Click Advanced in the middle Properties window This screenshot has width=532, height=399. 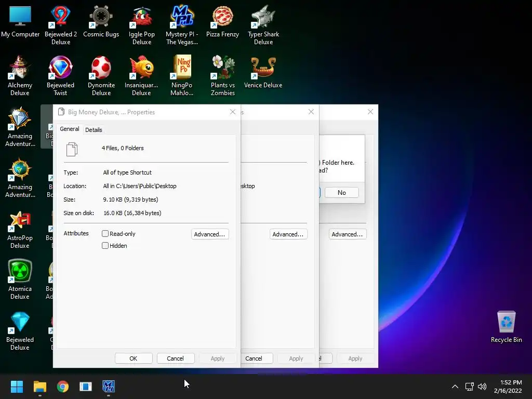click(x=288, y=234)
